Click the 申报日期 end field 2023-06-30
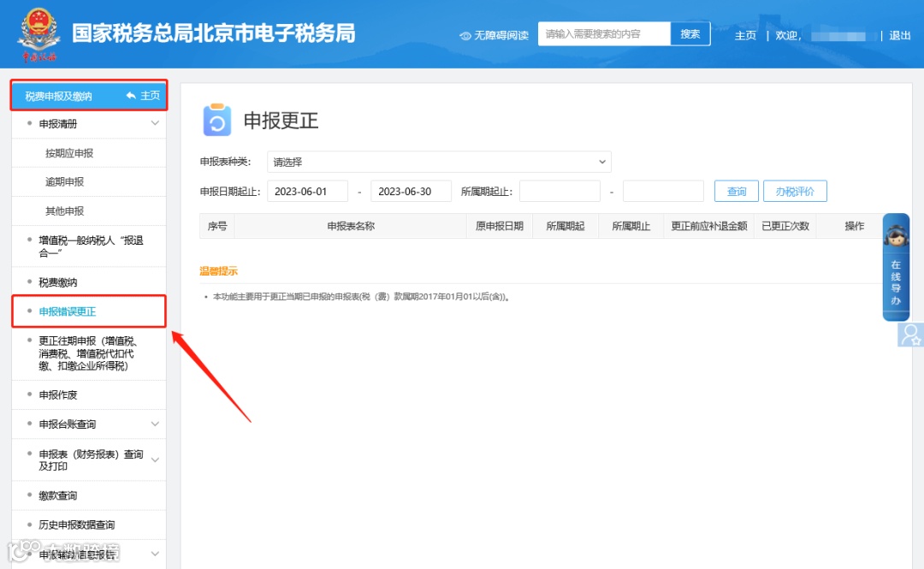This screenshot has width=924, height=569. coord(411,191)
